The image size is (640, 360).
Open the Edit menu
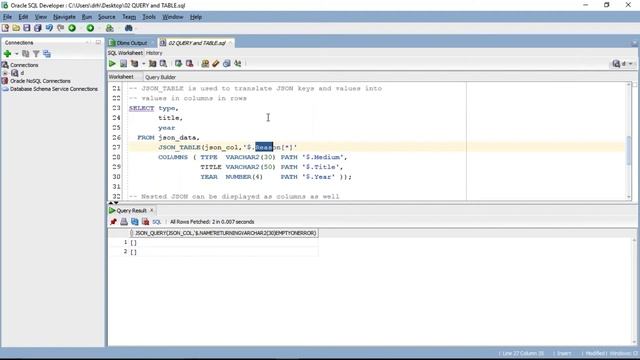click(x=23, y=17)
